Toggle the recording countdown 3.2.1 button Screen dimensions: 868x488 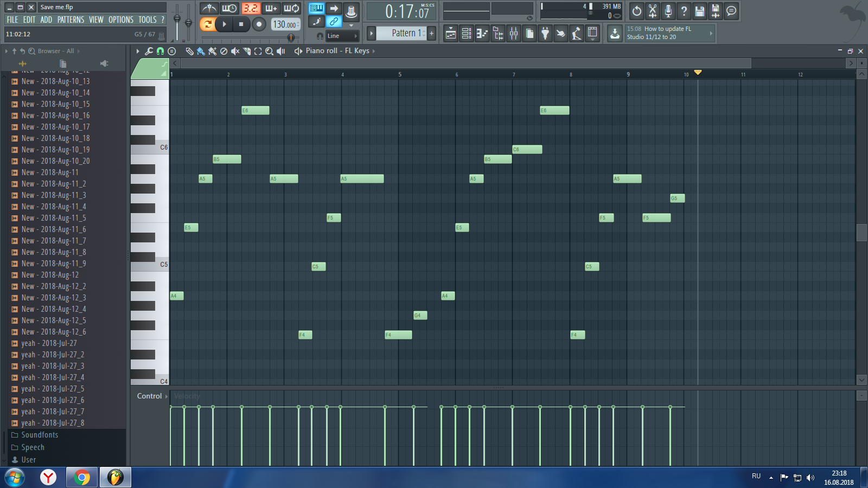coord(251,8)
